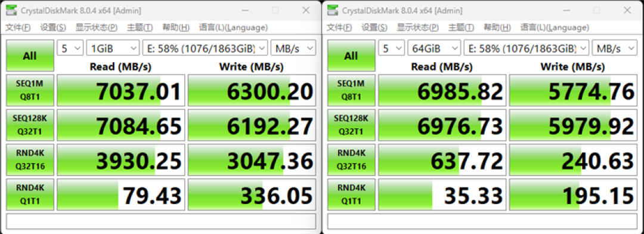Start RND4K Q1T1 test in left window

tap(30, 195)
